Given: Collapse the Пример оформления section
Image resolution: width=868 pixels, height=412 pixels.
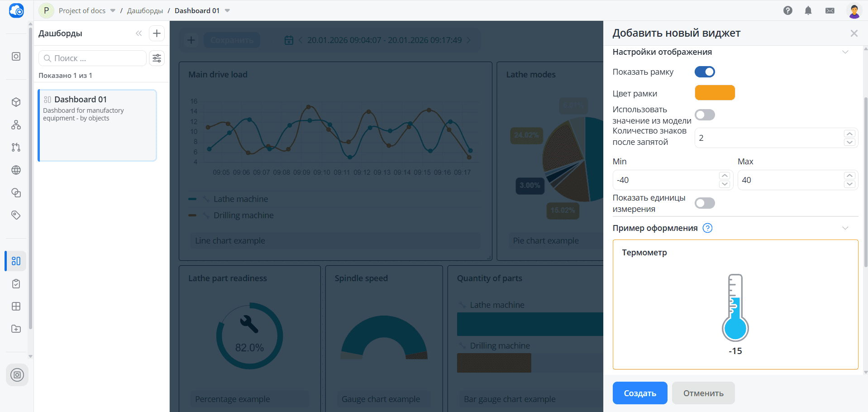Looking at the screenshot, I should [x=845, y=228].
